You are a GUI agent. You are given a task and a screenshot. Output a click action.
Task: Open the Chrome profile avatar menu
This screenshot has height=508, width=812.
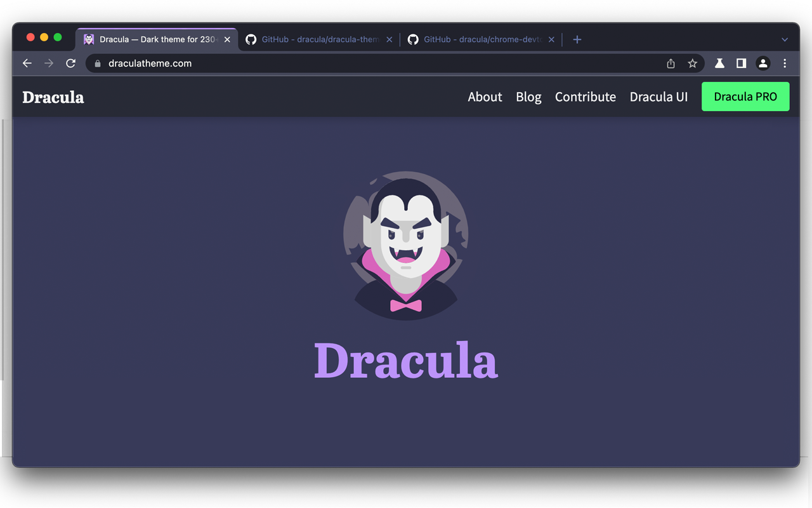click(x=763, y=63)
